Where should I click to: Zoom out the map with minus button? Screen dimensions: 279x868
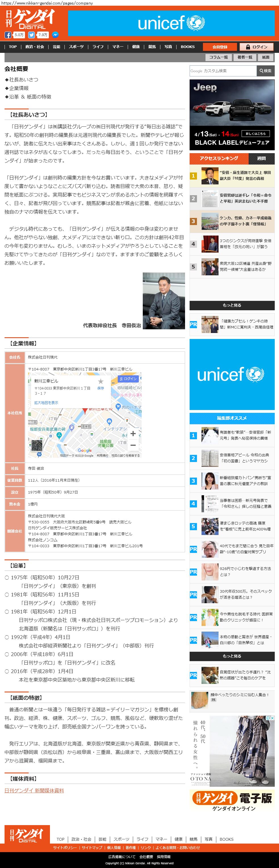tap(133, 445)
